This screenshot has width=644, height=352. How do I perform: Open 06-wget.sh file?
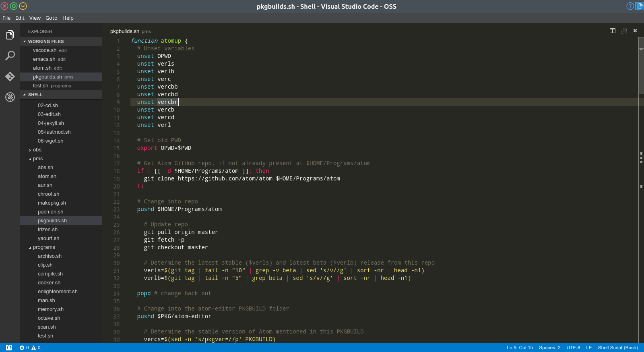pos(61,141)
